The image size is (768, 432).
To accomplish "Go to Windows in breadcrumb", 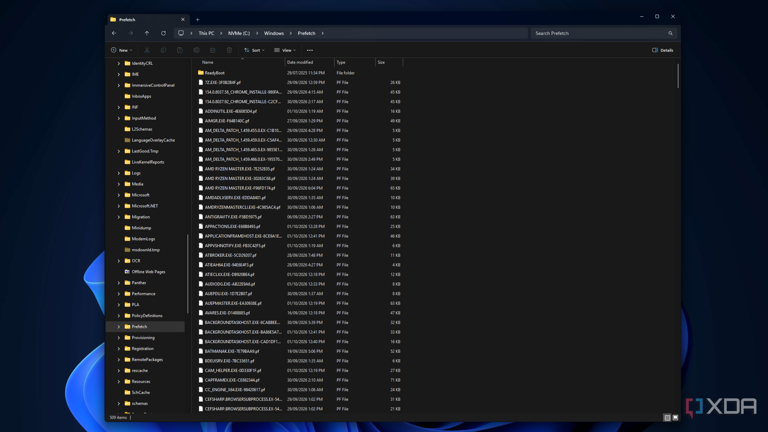I will tap(274, 33).
